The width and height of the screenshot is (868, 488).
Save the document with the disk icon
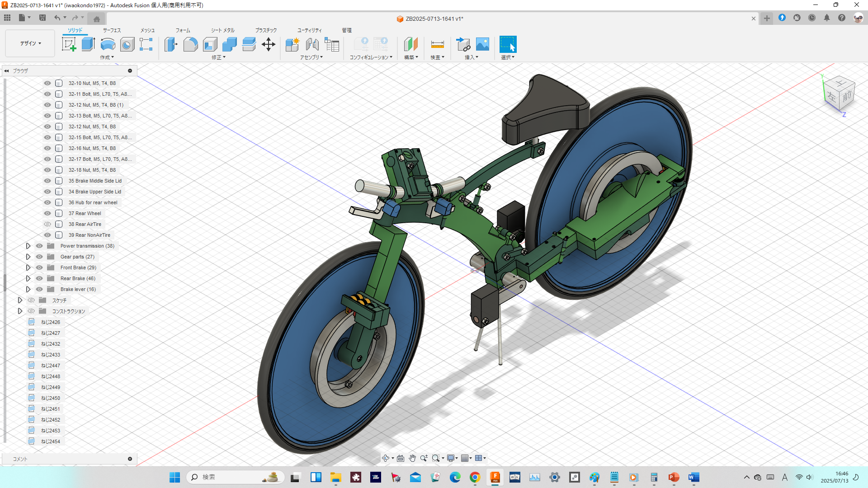click(x=42, y=18)
